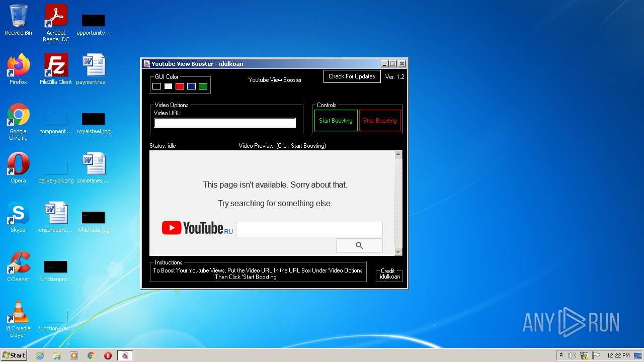Click the 12:22 PM taskbar clock

point(618,355)
